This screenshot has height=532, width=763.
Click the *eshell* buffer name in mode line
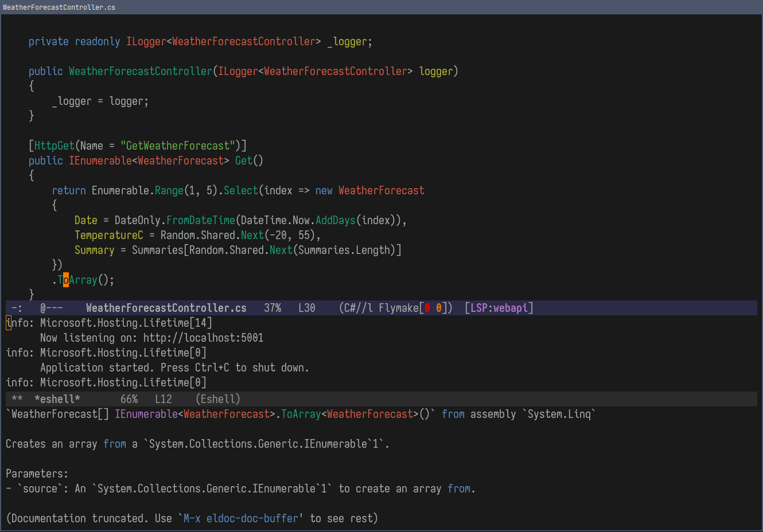point(57,399)
